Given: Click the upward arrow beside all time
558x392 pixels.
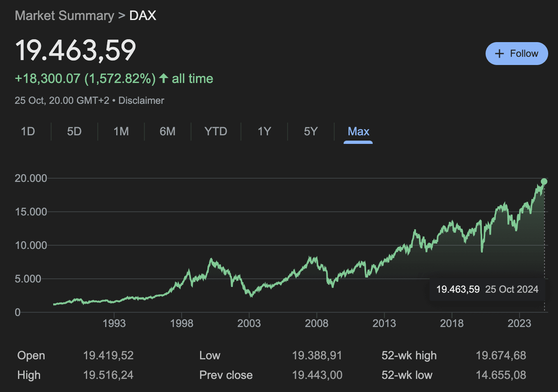Looking at the screenshot, I should (x=163, y=78).
